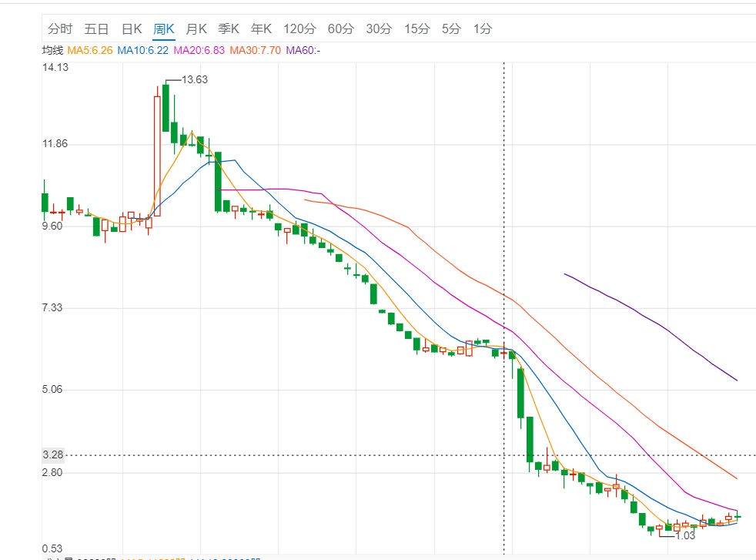Select the 120分 timeframe tab
The image size is (756, 560).
tap(299, 29)
